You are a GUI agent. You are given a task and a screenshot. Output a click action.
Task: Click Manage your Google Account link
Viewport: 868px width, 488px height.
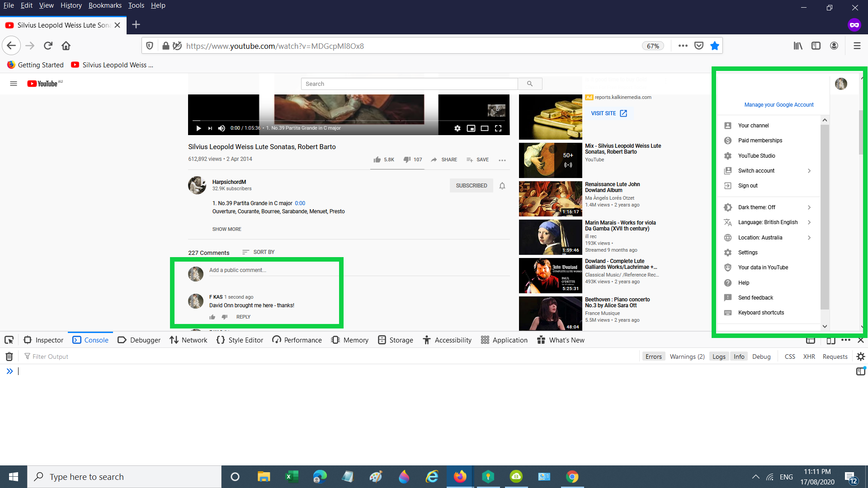[x=778, y=105]
